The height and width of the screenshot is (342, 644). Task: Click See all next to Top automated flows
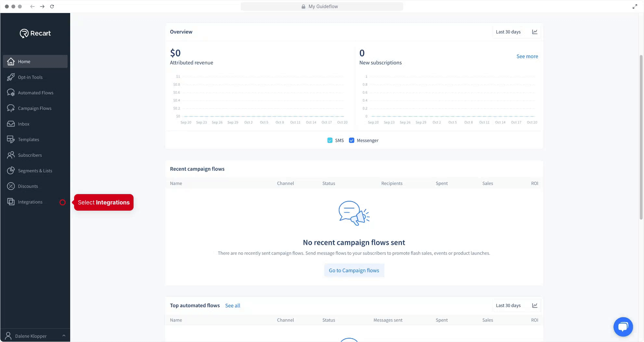[233, 305]
